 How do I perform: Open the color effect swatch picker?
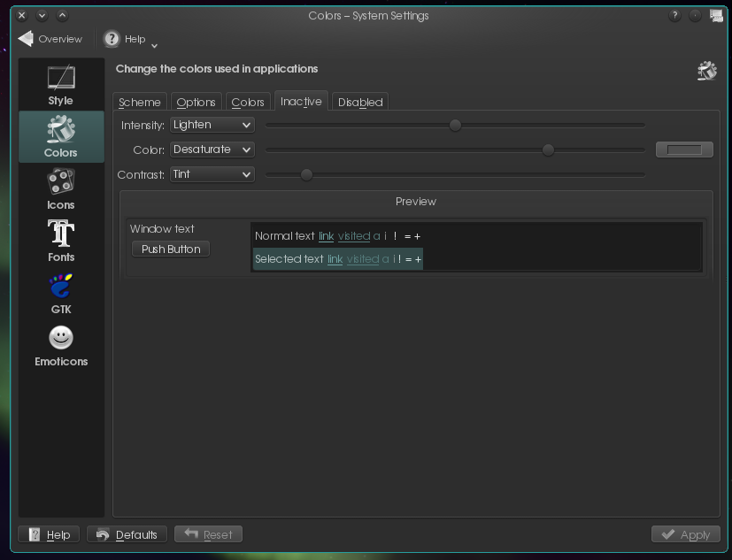coord(684,150)
